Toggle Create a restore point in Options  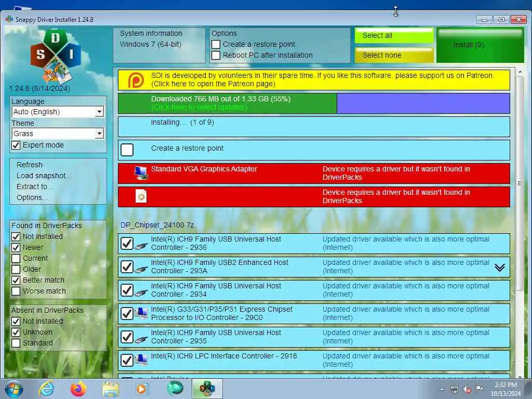click(216, 45)
